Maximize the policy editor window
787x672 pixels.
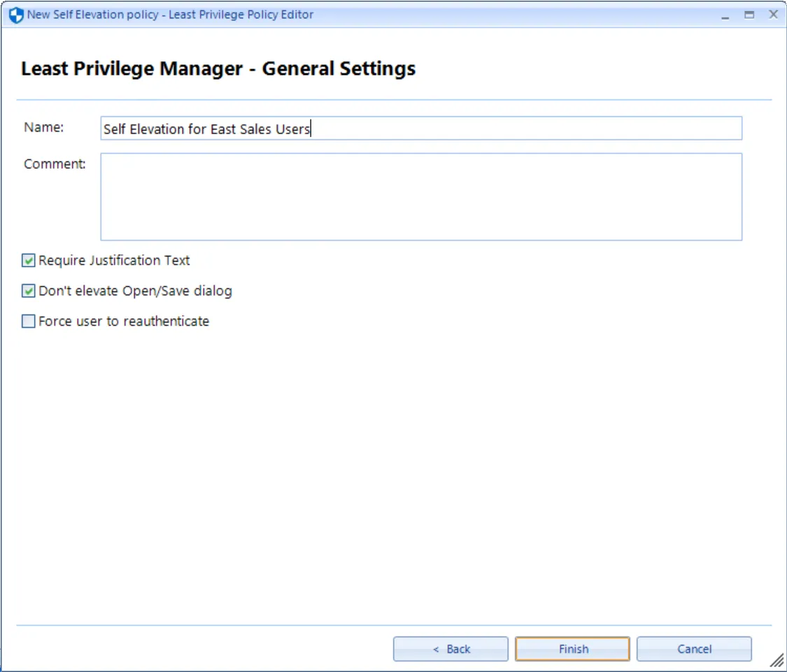coord(751,14)
